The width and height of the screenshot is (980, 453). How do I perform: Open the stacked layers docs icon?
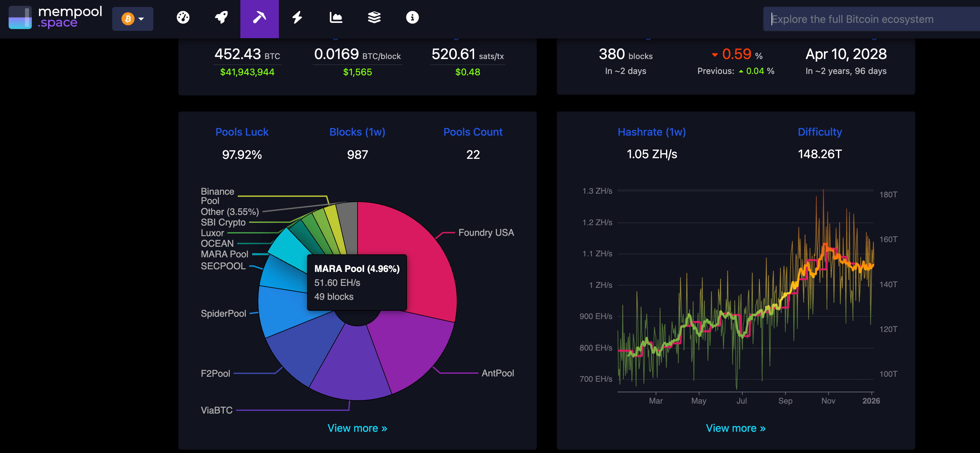[x=374, y=18]
